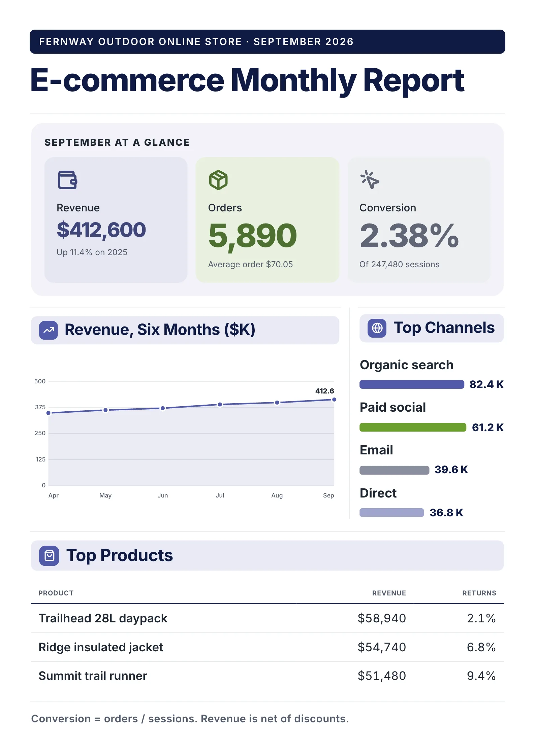Click the 9.4% returns cell
This screenshot has width=535, height=756.
pyautogui.click(x=481, y=676)
